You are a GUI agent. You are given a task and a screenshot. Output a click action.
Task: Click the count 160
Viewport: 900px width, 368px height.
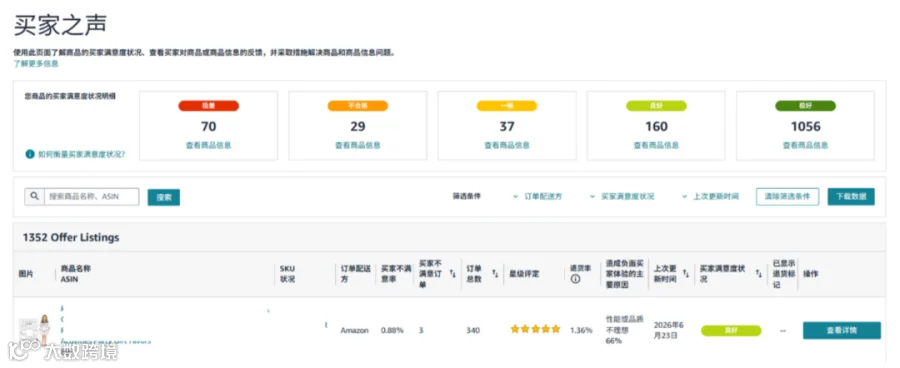coord(656,126)
